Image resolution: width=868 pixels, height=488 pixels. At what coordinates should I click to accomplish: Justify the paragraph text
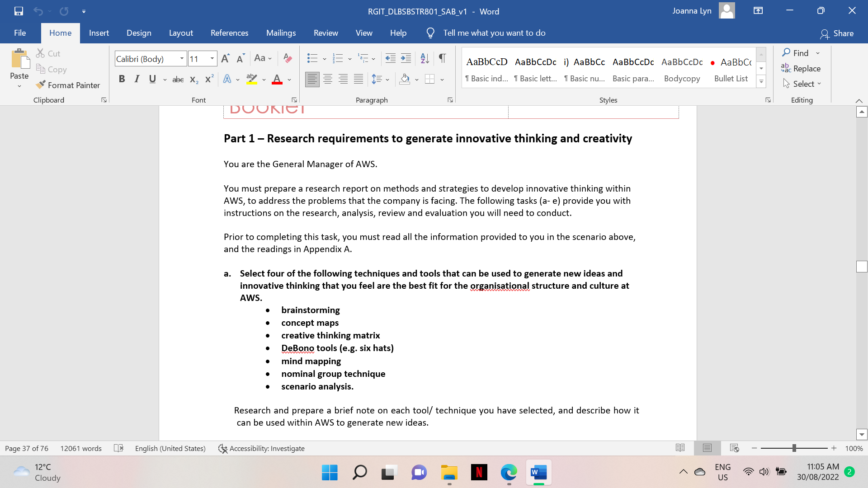coord(359,80)
